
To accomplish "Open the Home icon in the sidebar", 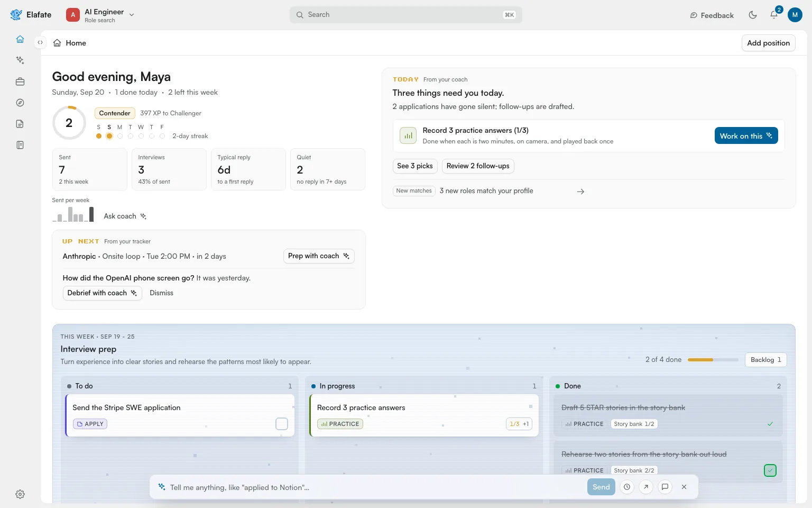I will point(20,39).
